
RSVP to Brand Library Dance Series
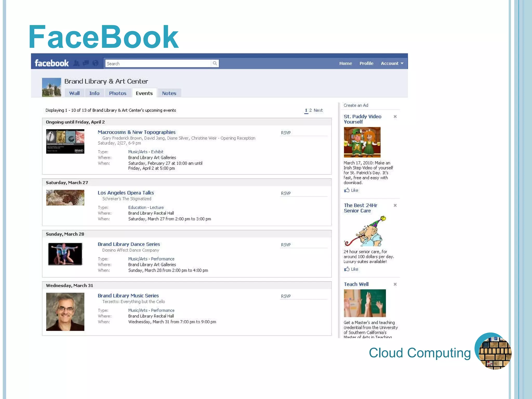pos(286,245)
